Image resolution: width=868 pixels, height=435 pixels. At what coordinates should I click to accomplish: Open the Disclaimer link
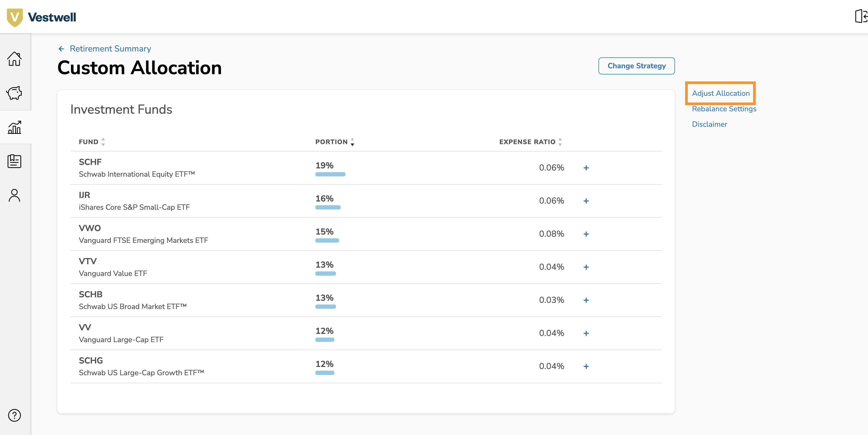click(x=709, y=124)
